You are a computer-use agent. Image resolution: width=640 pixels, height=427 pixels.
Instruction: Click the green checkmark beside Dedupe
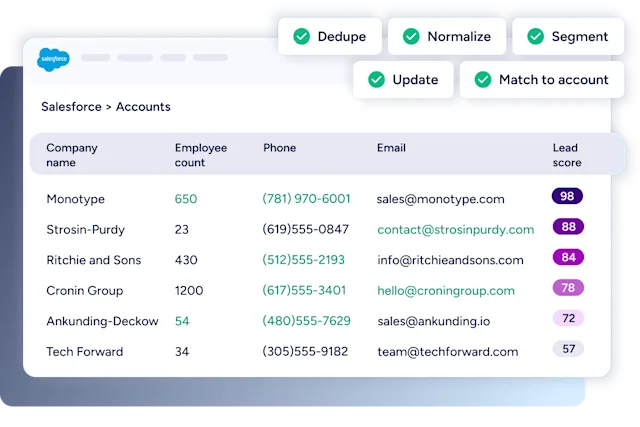[x=302, y=36]
